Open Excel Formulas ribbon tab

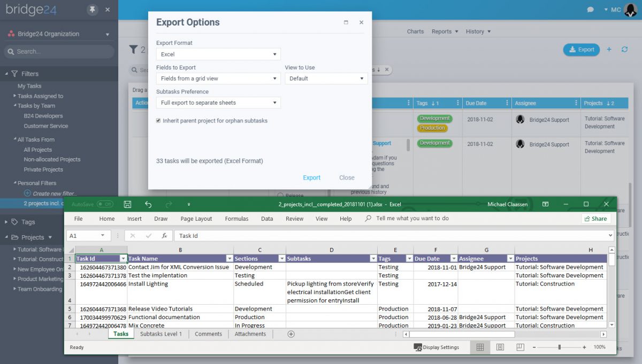click(x=236, y=219)
